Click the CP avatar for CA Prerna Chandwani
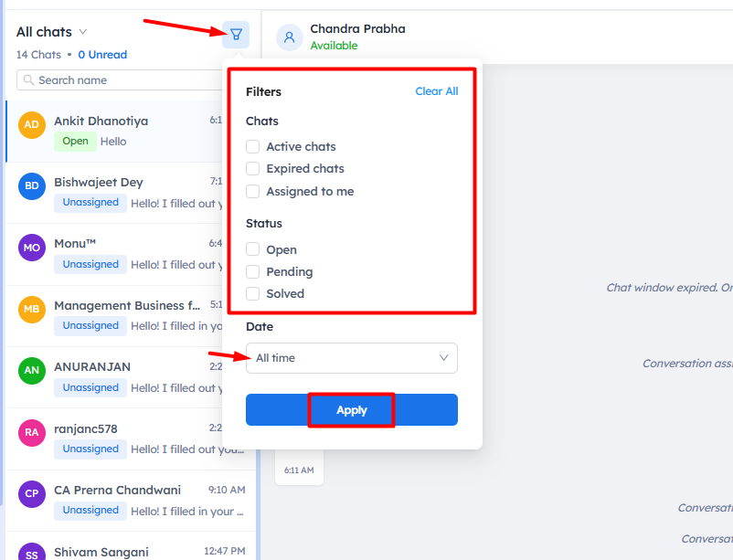Viewport: 733px width, 560px height. coord(32,494)
